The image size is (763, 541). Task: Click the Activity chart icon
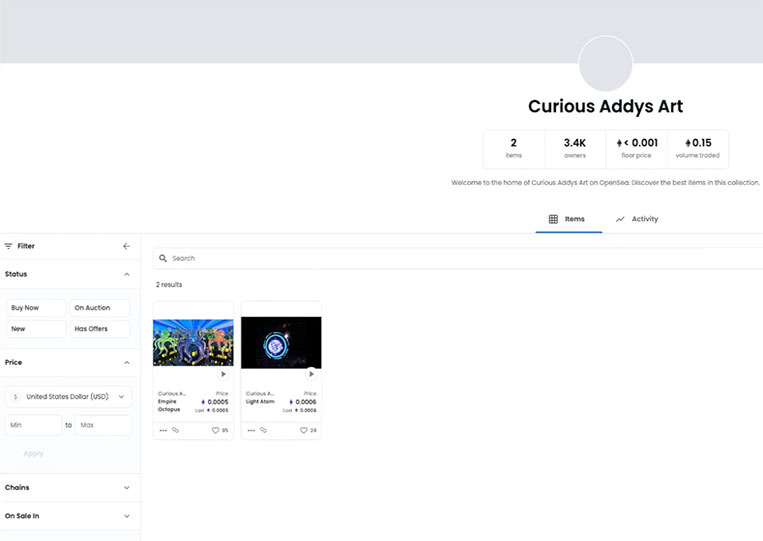click(x=620, y=219)
